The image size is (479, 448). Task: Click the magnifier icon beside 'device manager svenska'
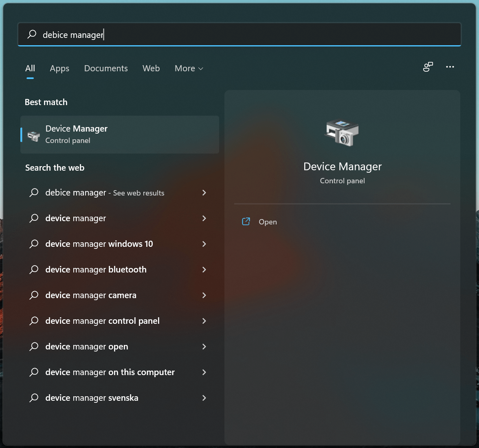[34, 397]
